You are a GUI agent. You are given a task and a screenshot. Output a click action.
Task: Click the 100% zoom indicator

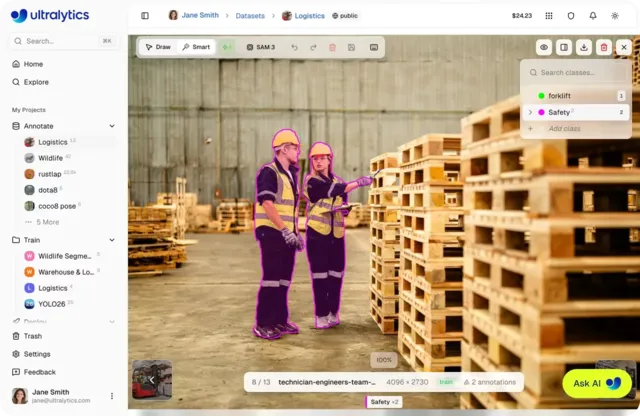tap(384, 360)
